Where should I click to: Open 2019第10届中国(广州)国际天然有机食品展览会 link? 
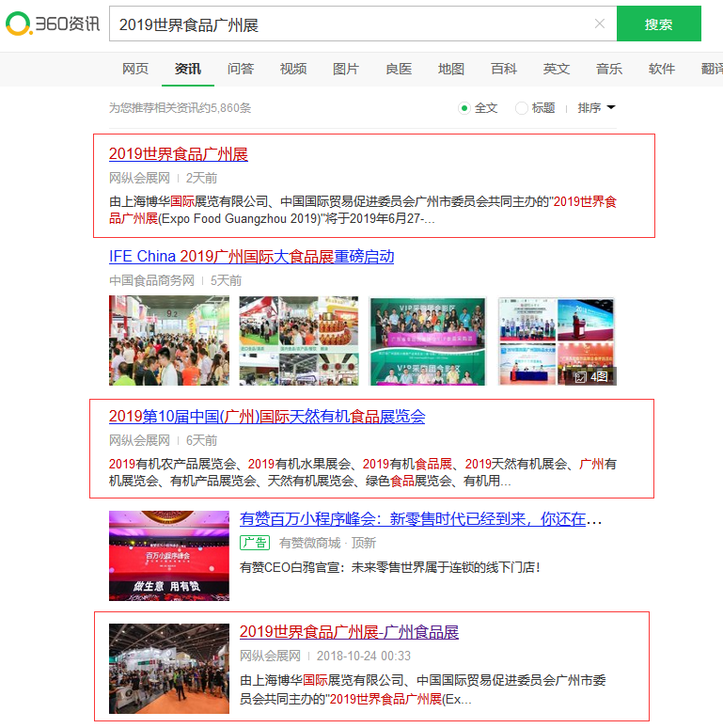267,417
